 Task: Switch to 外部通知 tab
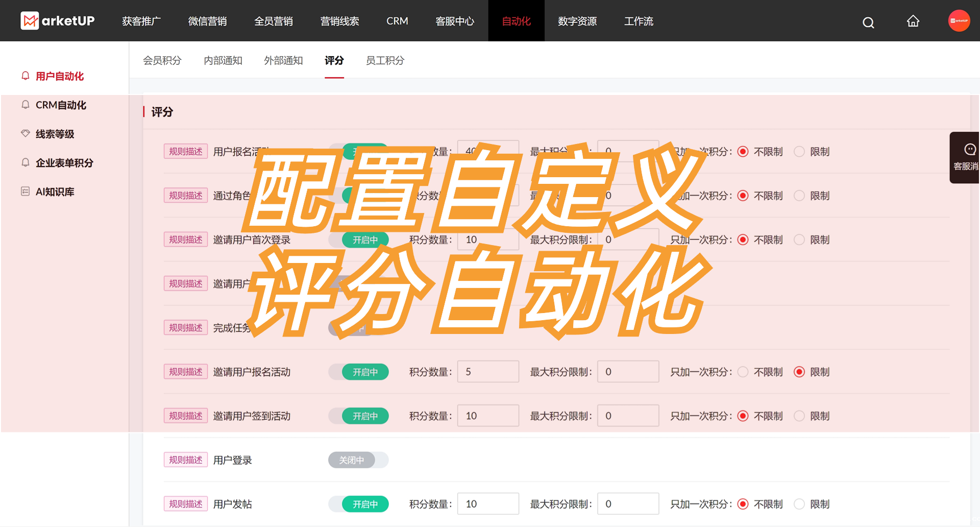(283, 60)
